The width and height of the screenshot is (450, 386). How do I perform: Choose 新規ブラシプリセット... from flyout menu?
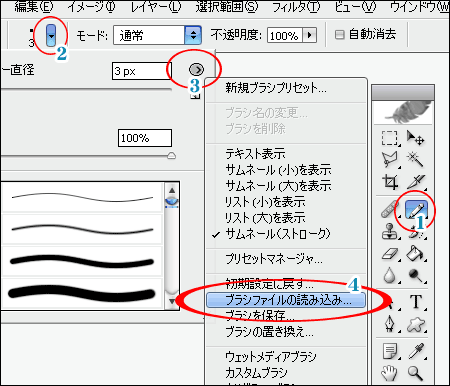coord(286,88)
